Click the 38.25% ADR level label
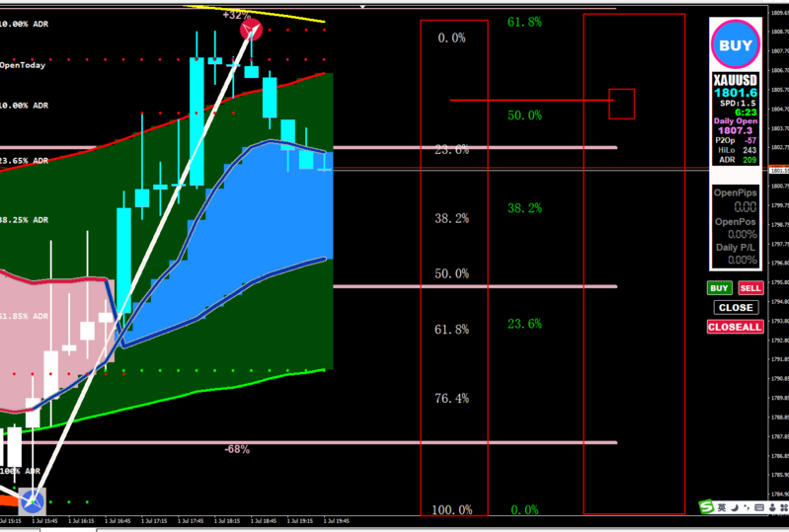 coord(24,220)
